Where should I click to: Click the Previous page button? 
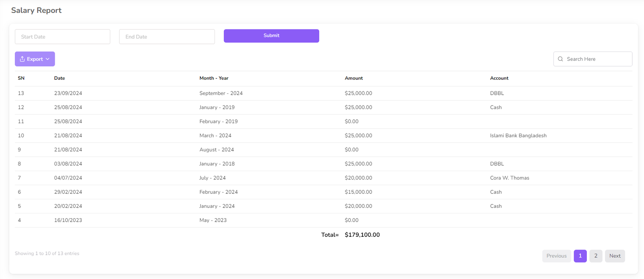pyautogui.click(x=556, y=256)
